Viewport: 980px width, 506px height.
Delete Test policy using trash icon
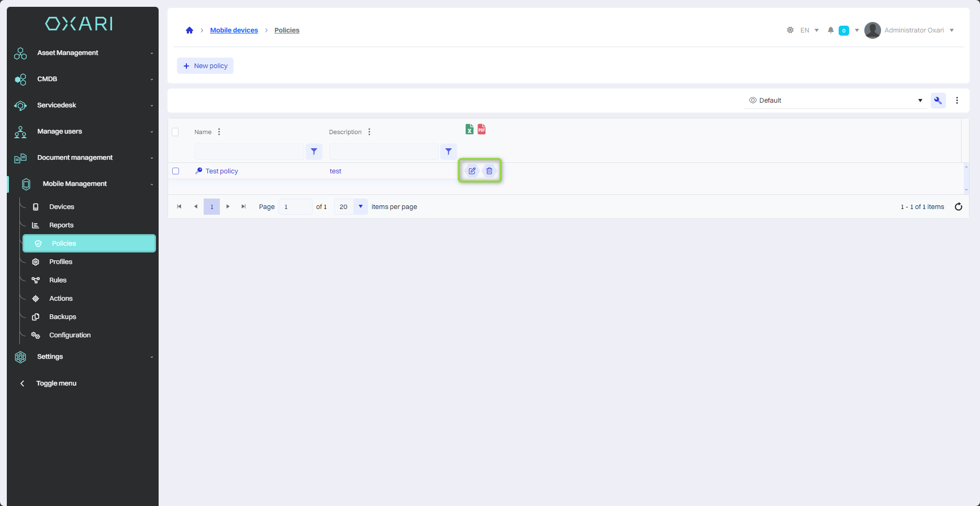(x=489, y=171)
